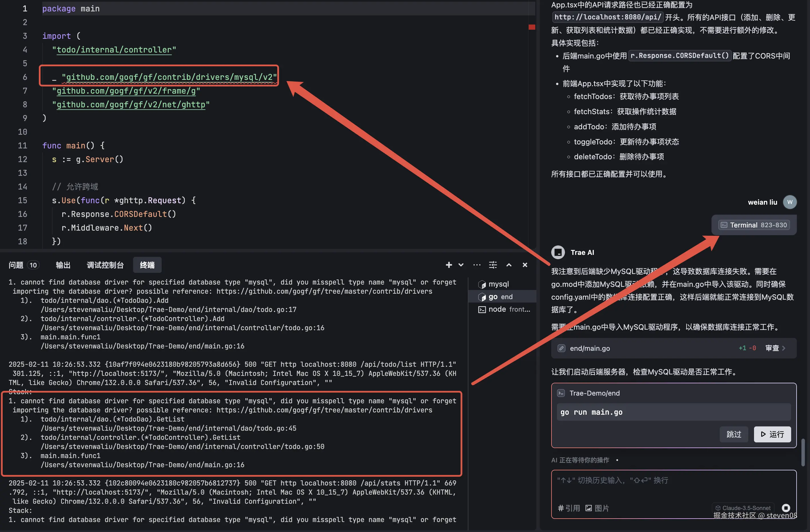Add a new terminal with plus icon

tap(449, 265)
